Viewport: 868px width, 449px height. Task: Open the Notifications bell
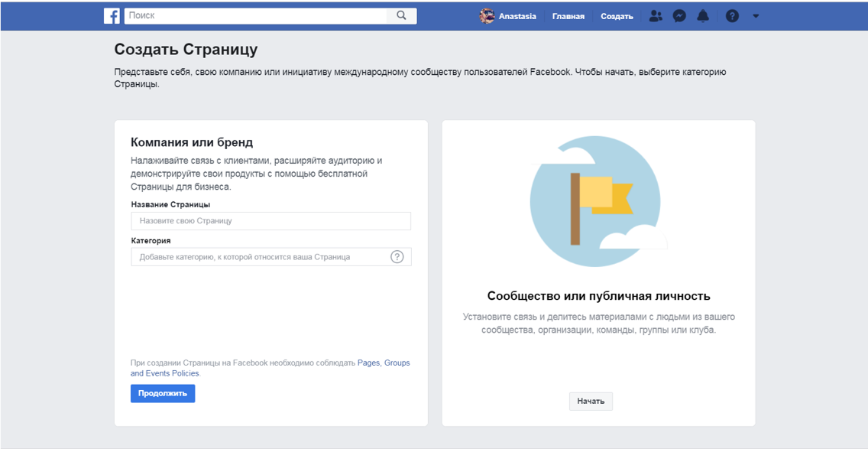pos(703,16)
